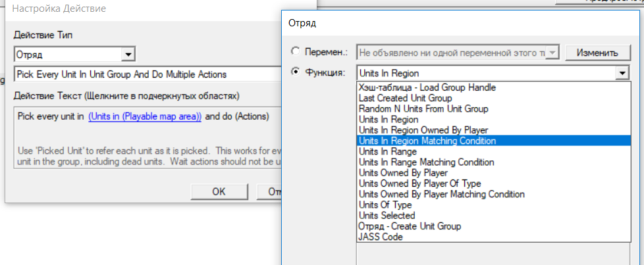Screen dimensions: 644x265
Task: Click the Units in Playable map area link
Action: click(145, 116)
